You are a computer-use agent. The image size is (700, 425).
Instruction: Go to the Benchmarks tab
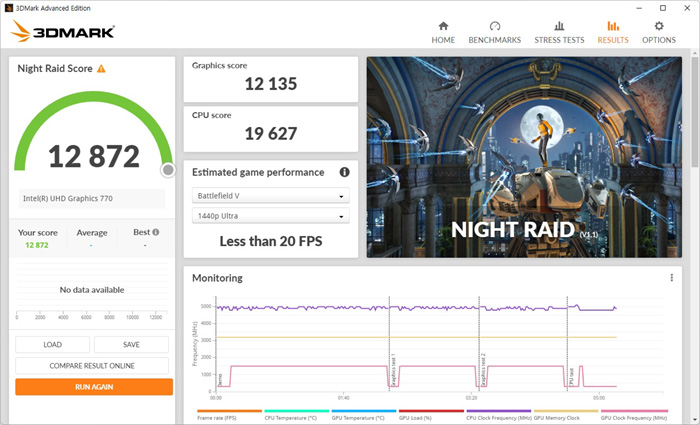(495, 33)
